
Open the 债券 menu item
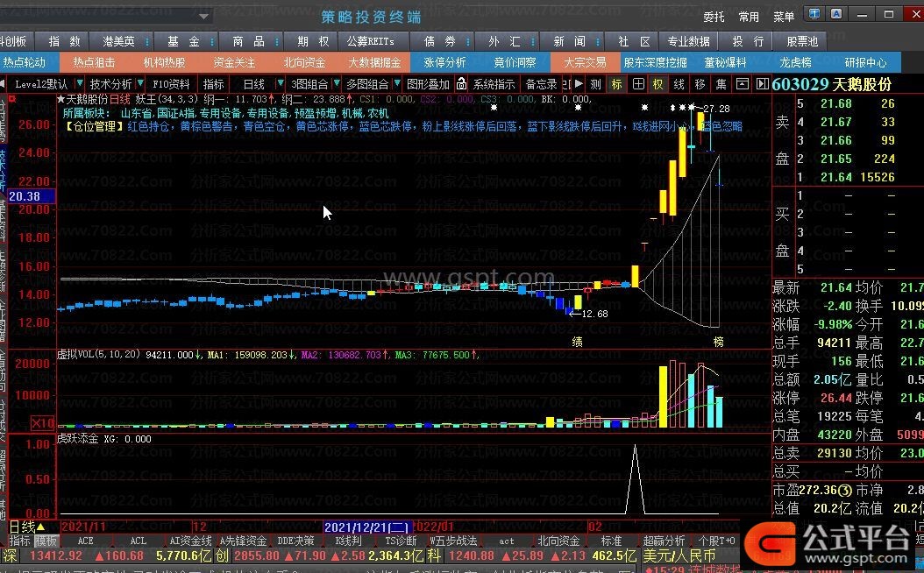pos(440,42)
